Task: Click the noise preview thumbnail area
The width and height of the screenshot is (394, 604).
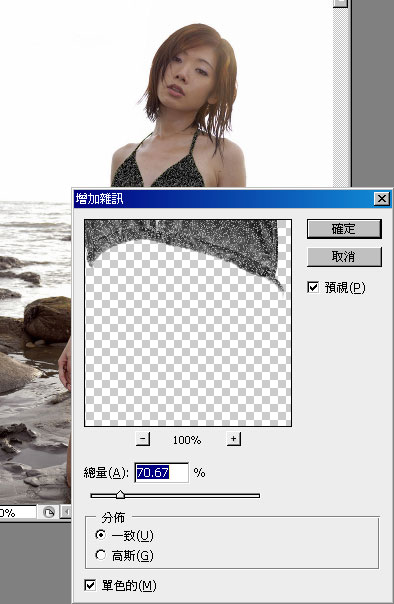Action: point(188,323)
